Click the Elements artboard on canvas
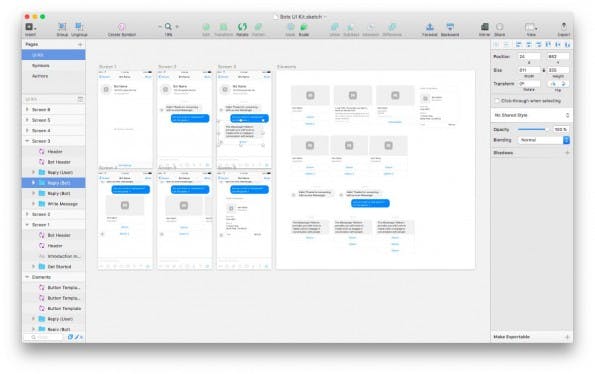The width and height of the screenshot is (595, 374). point(375,170)
